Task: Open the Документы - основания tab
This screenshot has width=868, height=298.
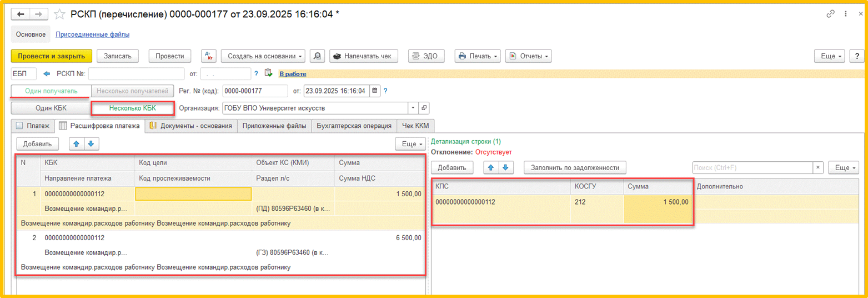Action: click(x=191, y=126)
